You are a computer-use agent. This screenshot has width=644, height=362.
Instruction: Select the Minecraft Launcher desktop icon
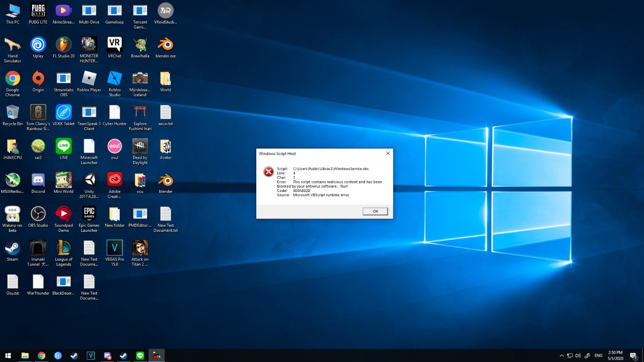coord(89,152)
